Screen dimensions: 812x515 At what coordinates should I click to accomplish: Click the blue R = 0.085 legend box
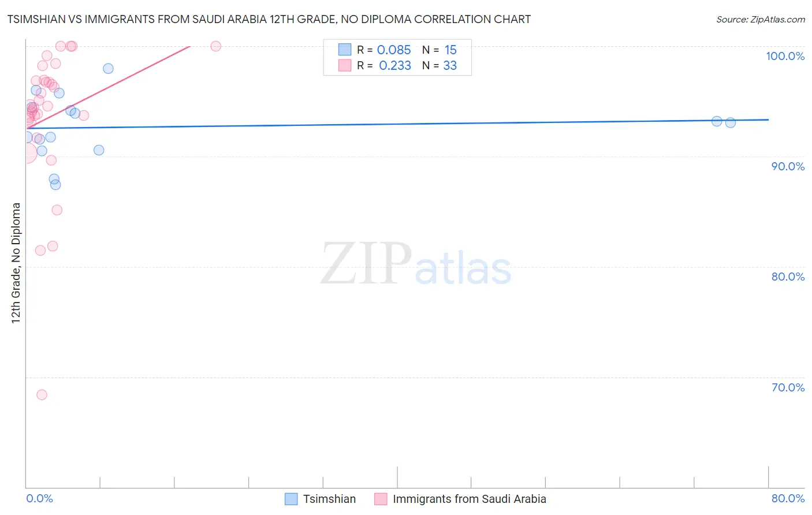point(345,50)
